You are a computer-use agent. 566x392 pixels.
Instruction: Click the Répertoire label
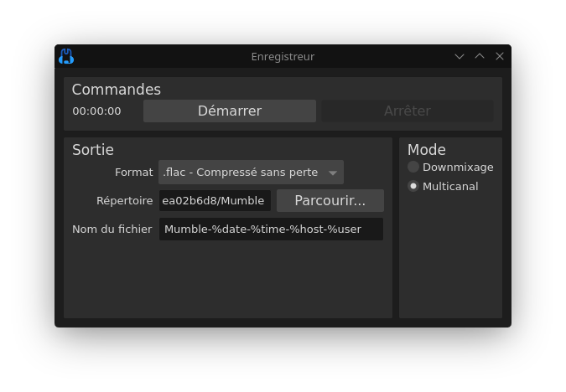[124, 201]
